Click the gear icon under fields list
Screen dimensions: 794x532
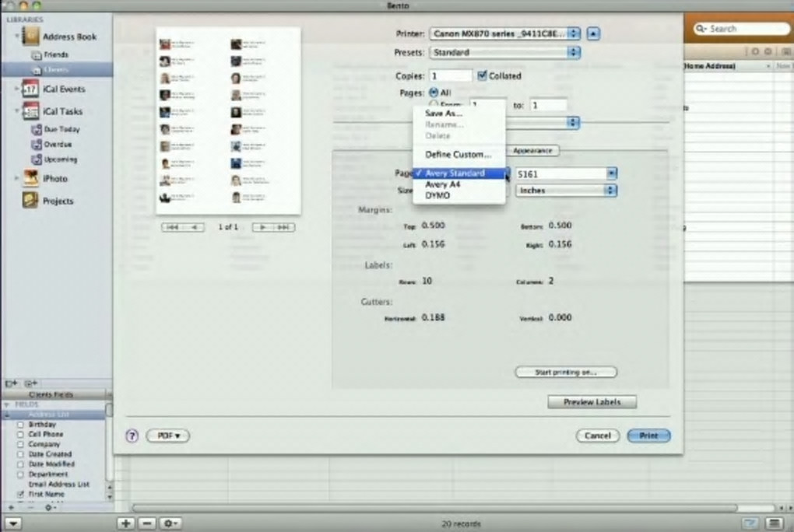pos(49,506)
